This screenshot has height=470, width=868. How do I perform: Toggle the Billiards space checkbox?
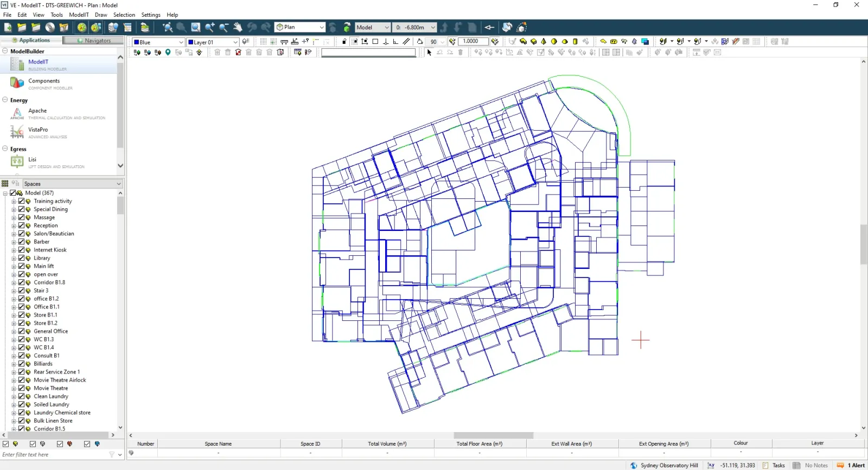22,364
